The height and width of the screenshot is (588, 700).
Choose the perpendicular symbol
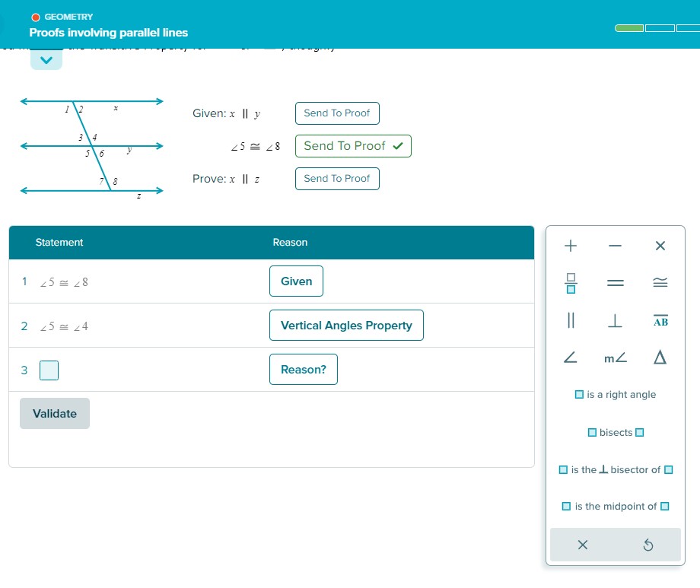pyautogui.click(x=615, y=320)
